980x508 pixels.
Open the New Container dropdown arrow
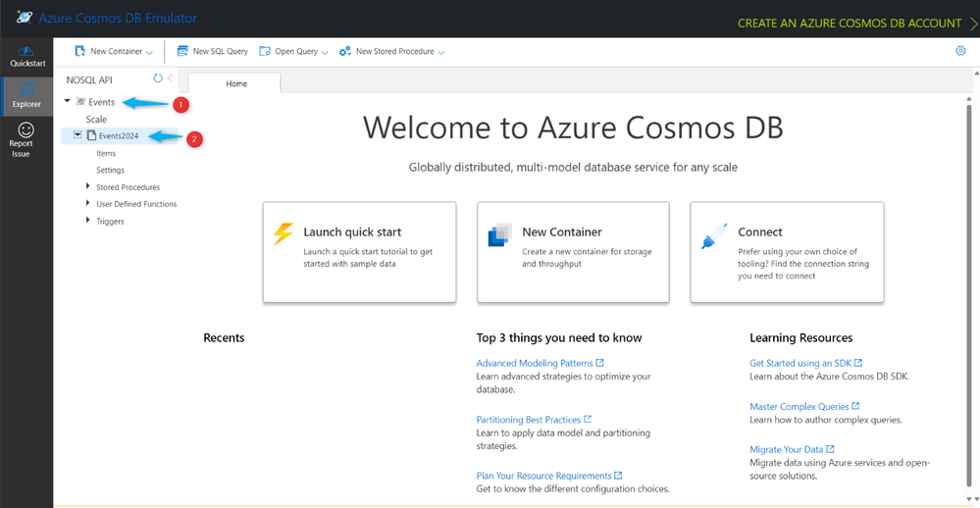tap(149, 53)
